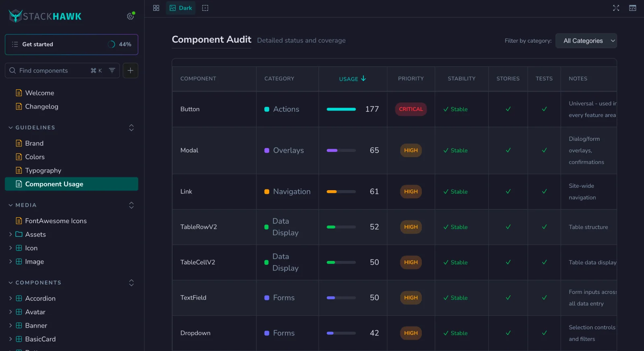Click the 44% progress indicator
This screenshot has height=351, width=644.
[x=120, y=44]
